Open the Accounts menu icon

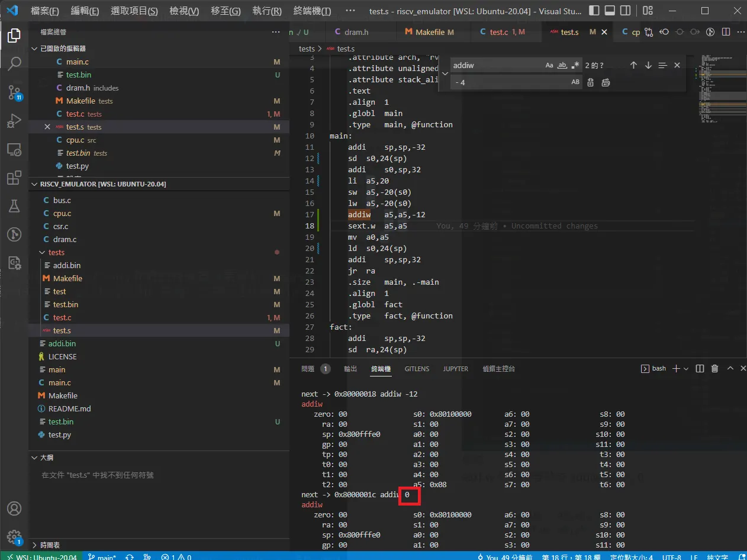coord(14,508)
